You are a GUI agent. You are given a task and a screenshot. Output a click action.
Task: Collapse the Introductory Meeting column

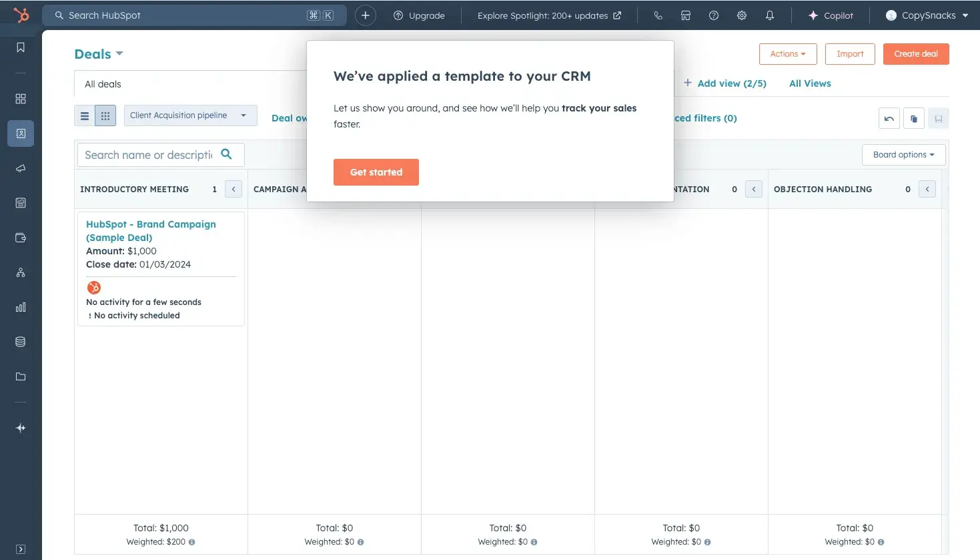coord(233,190)
